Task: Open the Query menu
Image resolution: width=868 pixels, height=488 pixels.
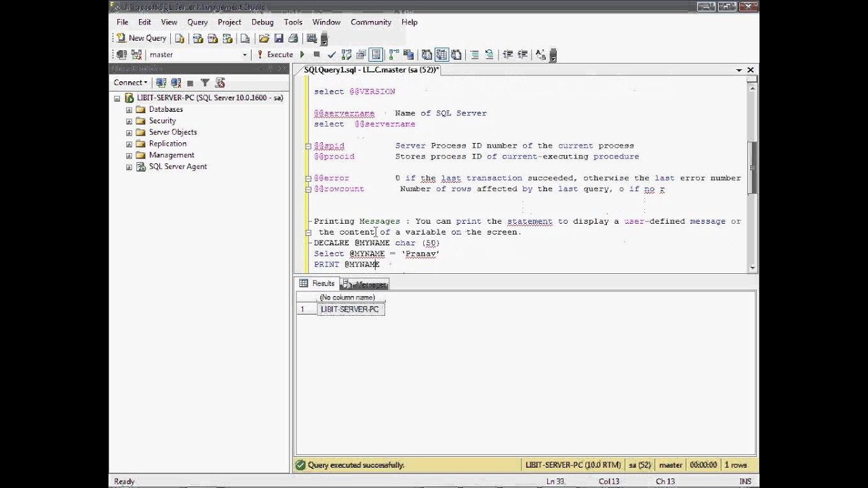Action: point(197,22)
